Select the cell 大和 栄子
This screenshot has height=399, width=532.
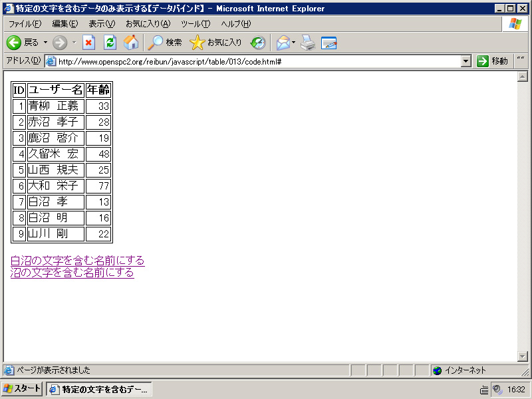point(56,186)
